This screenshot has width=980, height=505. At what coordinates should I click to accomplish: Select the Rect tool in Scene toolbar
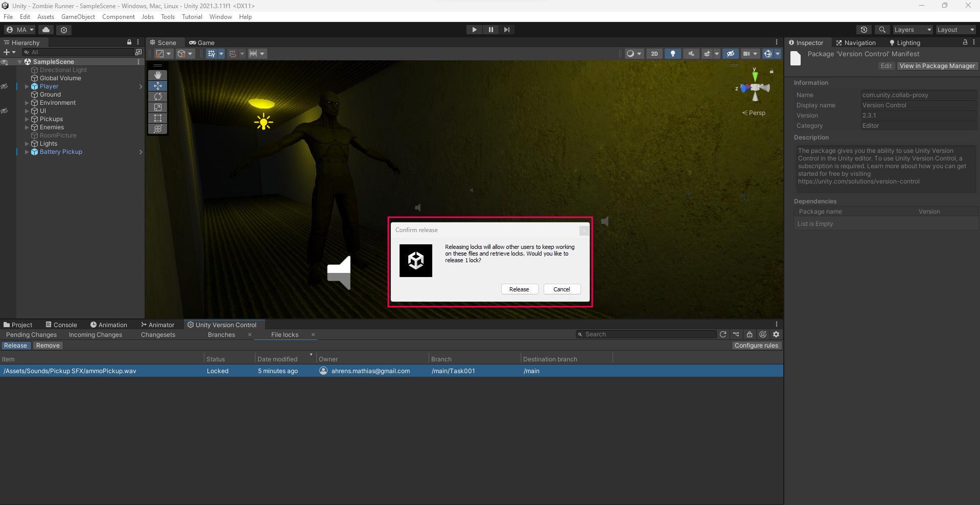(158, 118)
